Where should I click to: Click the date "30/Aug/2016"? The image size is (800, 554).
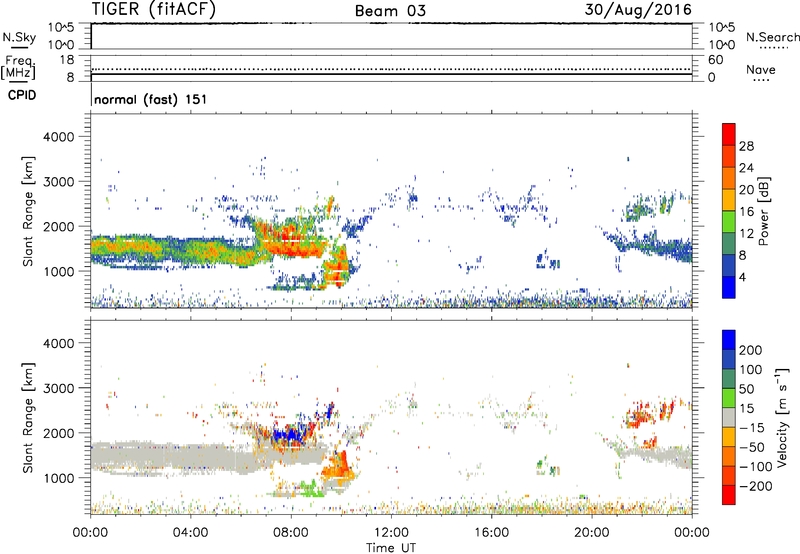point(638,9)
